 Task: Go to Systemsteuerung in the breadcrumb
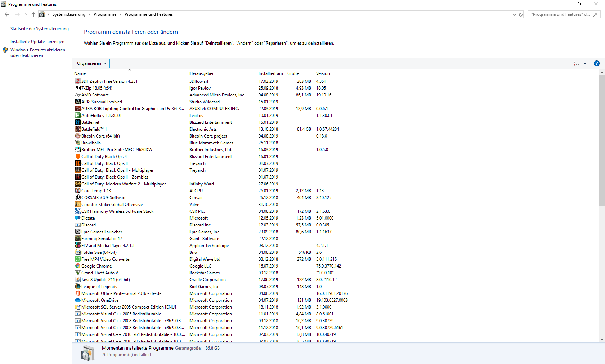(x=69, y=14)
